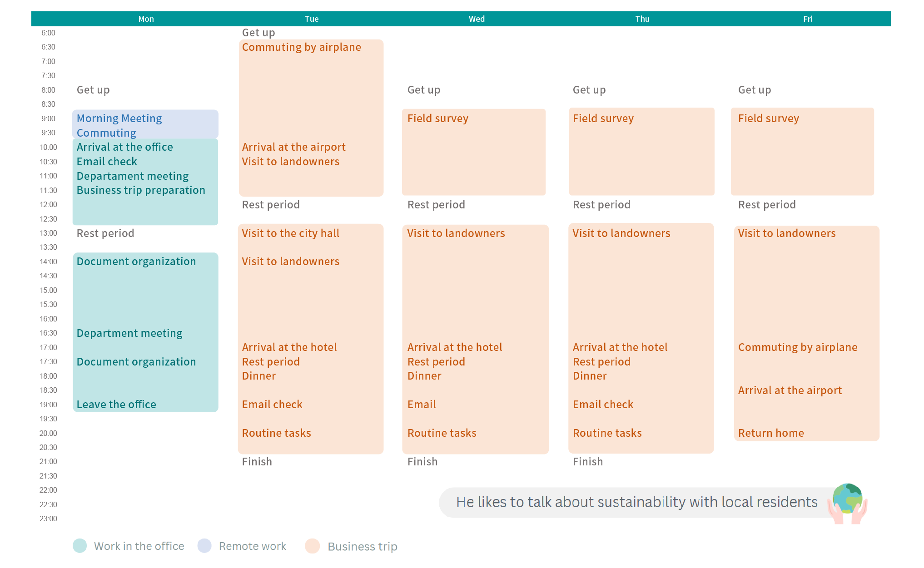Select Friday's Arrival at the airport
924x568 pixels.
point(790,390)
